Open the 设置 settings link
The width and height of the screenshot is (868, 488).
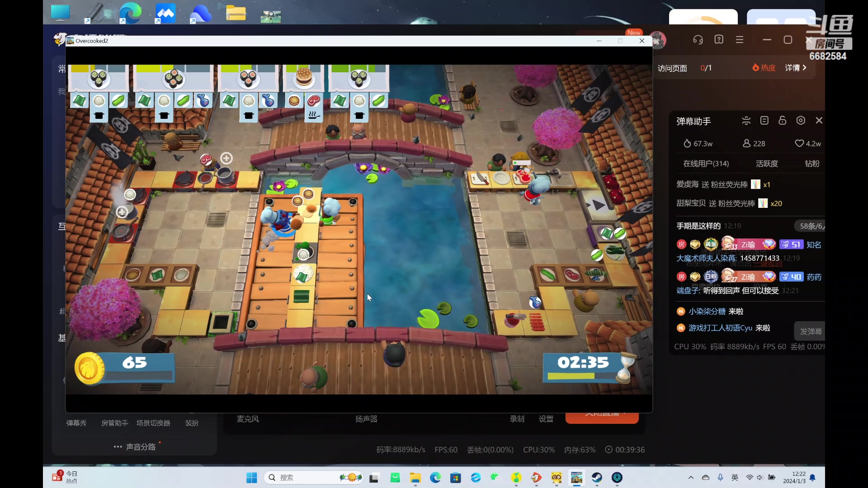[546, 419]
